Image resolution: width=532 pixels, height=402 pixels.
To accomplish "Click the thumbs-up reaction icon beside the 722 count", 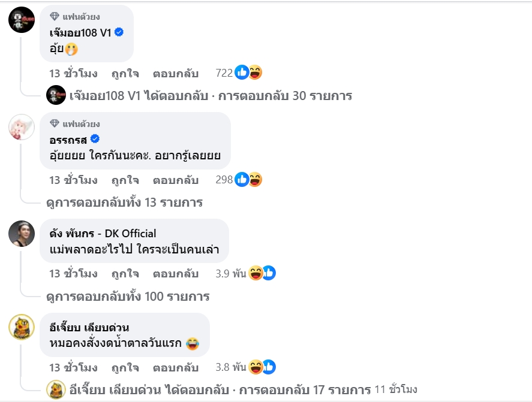I will pyautogui.click(x=242, y=71).
